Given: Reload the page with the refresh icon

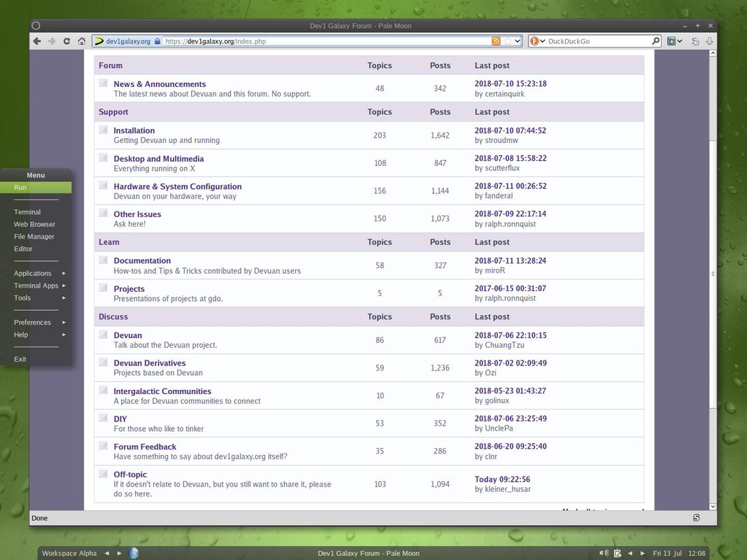Looking at the screenshot, I should [67, 41].
